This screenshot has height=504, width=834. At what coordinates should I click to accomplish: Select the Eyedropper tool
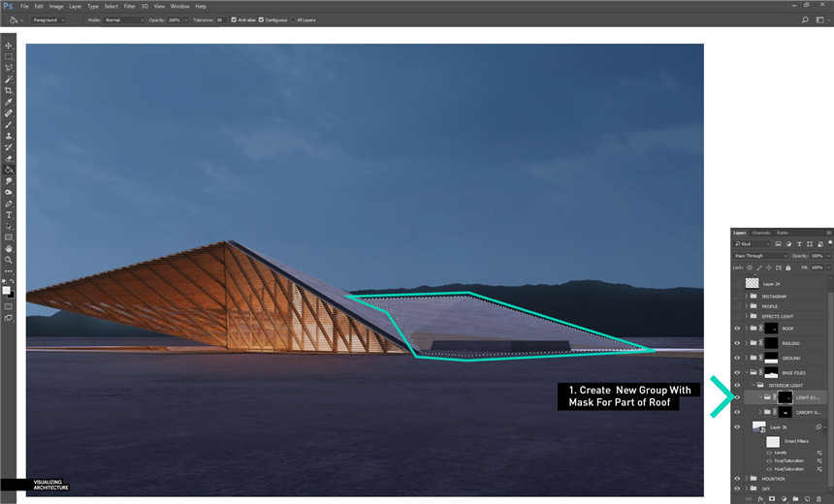pos(9,102)
